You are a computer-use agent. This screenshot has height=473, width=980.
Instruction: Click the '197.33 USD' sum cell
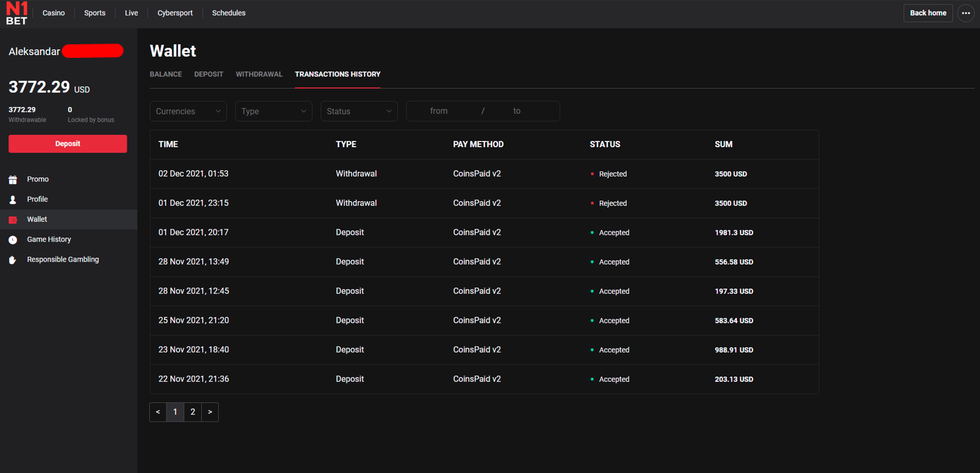(x=734, y=291)
